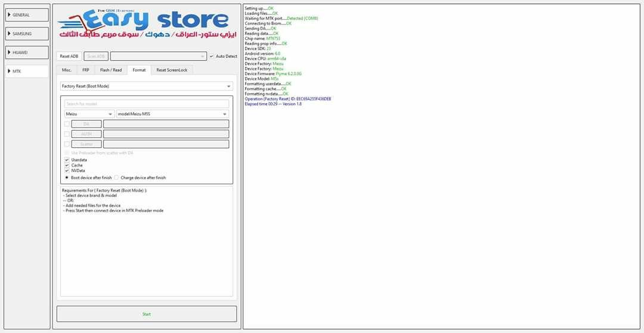Expand the HUAWEI sidebar section

[27, 53]
